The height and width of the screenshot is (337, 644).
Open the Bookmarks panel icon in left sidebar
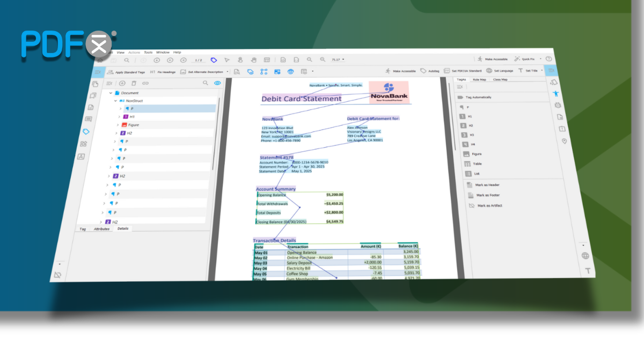[92, 96]
